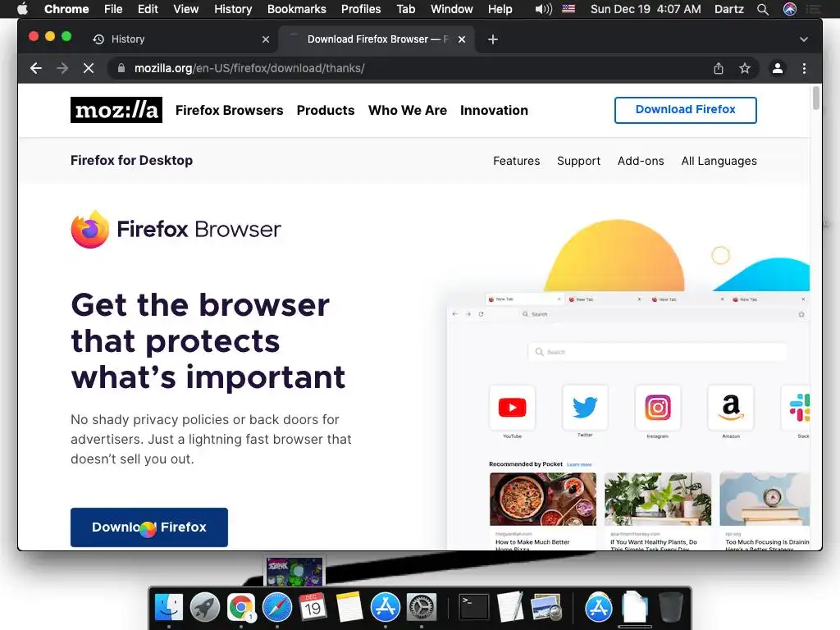This screenshot has width=840, height=630.
Task: Open the Firefox Browsers menu
Action: 230,110
